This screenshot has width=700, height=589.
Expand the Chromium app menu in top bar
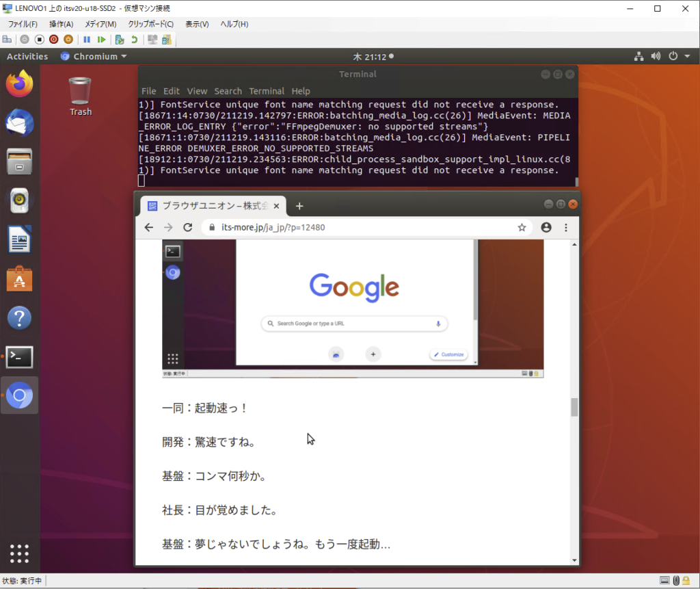point(94,57)
